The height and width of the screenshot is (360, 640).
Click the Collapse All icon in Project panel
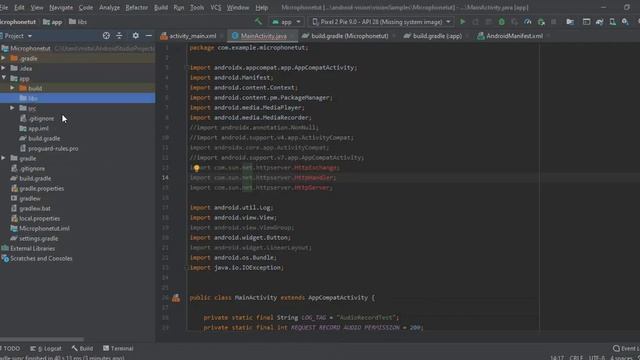coord(119,36)
